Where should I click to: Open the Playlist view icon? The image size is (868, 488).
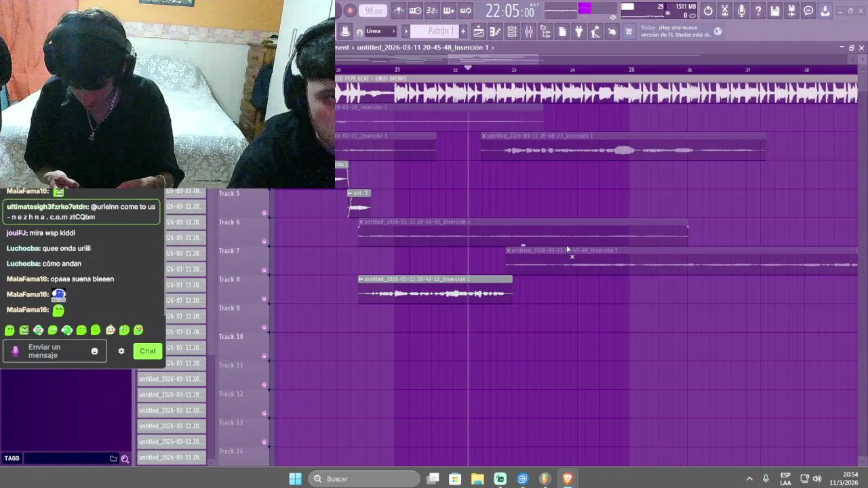point(479,31)
